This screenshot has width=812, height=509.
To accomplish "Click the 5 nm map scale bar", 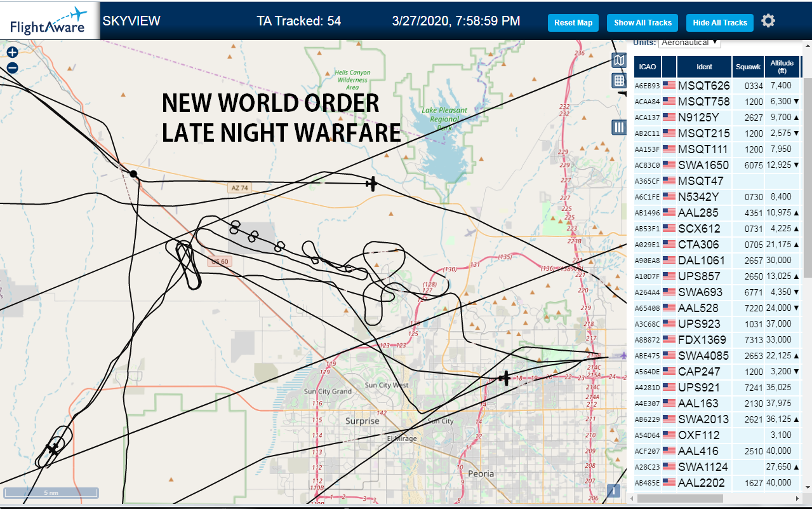I will coord(51,492).
